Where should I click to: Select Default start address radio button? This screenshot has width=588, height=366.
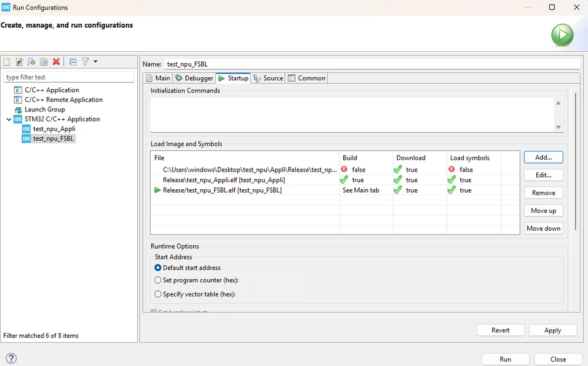pos(158,268)
